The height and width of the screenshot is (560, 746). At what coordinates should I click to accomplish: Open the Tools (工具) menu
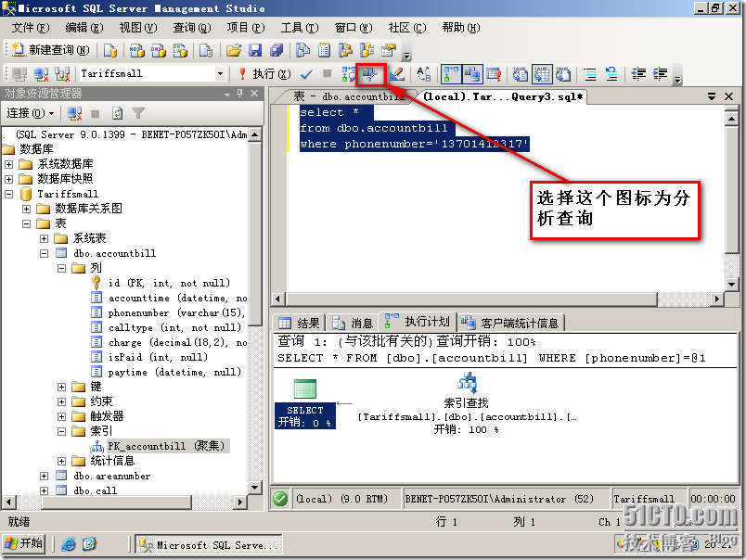point(300,28)
